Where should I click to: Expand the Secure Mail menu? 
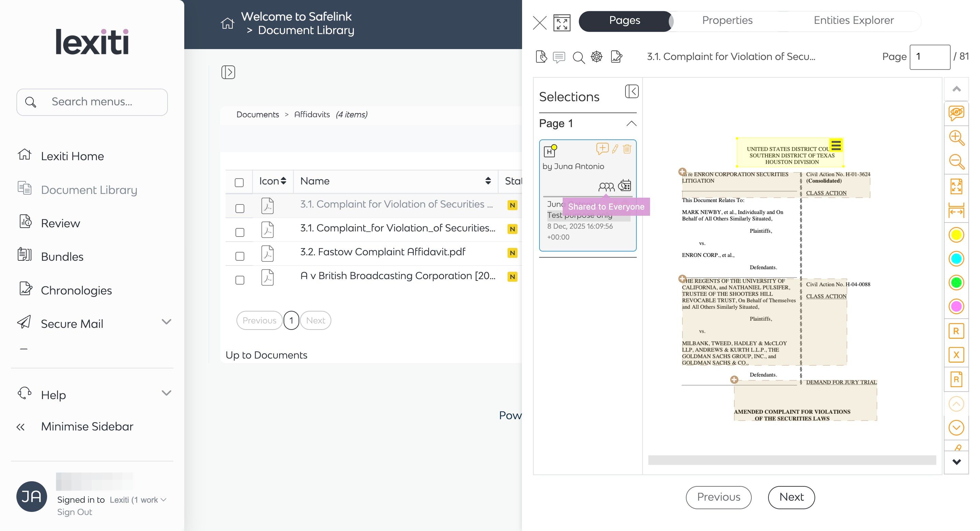pyautogui.click(x=166, y=322)
